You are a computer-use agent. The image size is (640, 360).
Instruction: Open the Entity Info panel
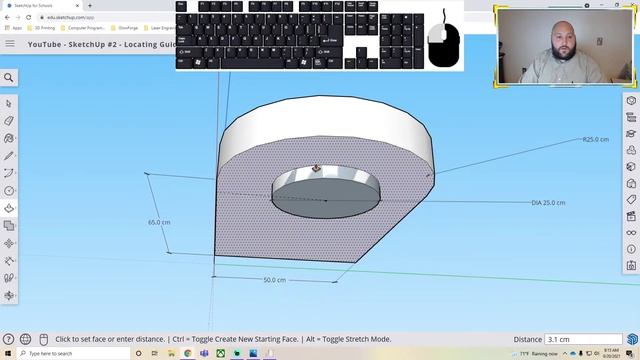tap(631, 101)
